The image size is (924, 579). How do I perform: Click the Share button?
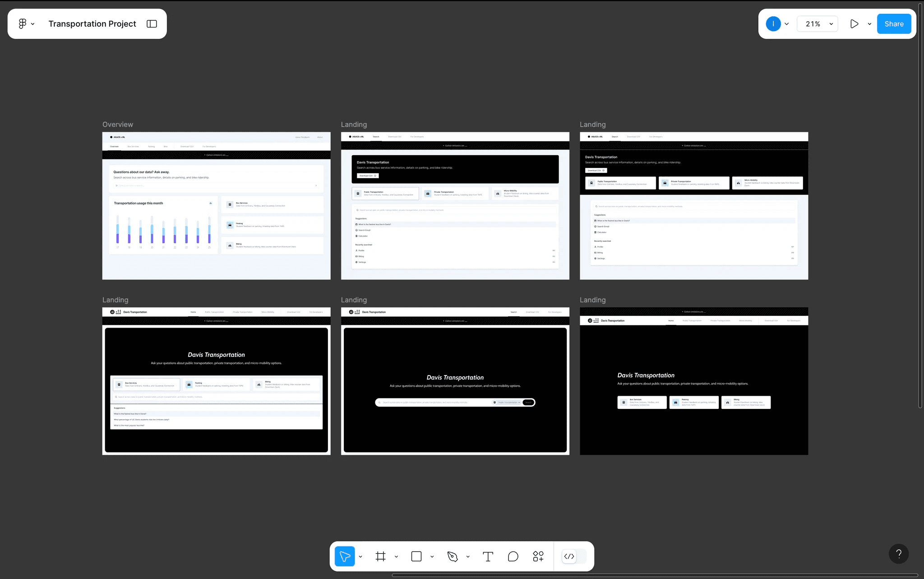point(894,24)
